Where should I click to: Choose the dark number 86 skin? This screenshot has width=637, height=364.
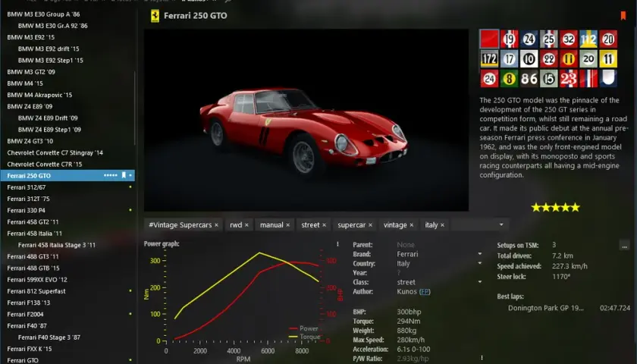click(x=529, y=78)
